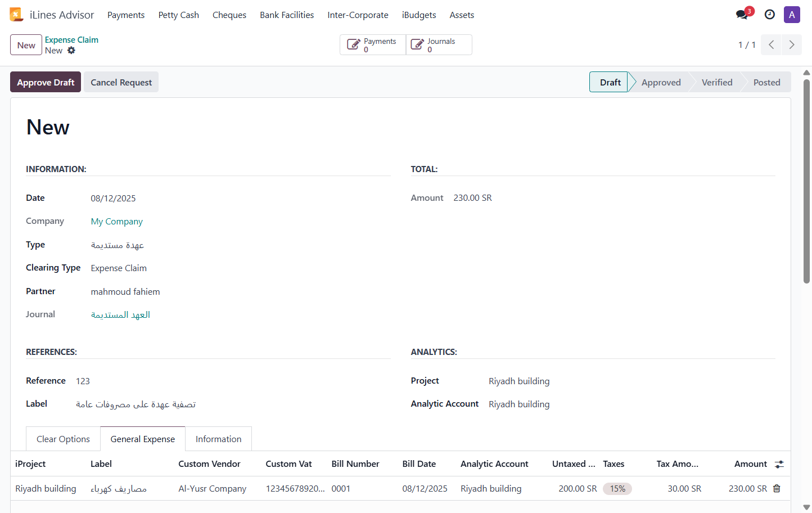
Task: Click the scrollbar up arrow
Action: (x=806, y=73)
